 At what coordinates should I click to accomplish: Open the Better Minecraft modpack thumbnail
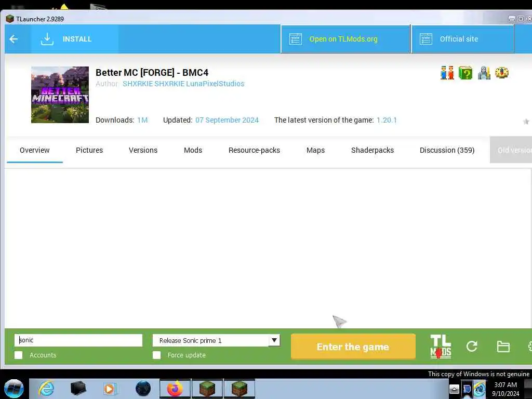click(60, 95)
